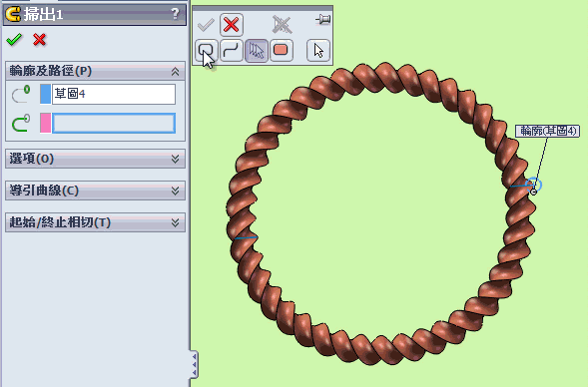Collapse the 輪廓及路徑(P) section
Screen dimensions: 588x387
[175, 71]
